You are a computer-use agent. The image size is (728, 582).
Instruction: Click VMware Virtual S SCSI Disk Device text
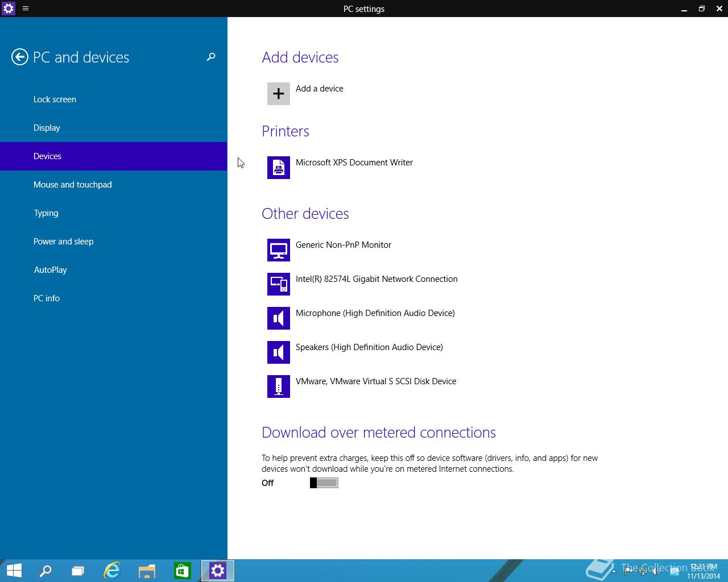(x=376, y=381)
